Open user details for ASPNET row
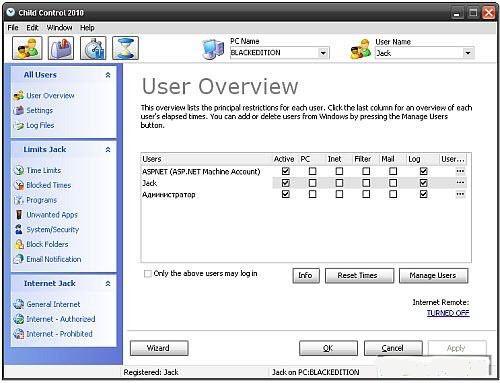 tap(460, 171)
